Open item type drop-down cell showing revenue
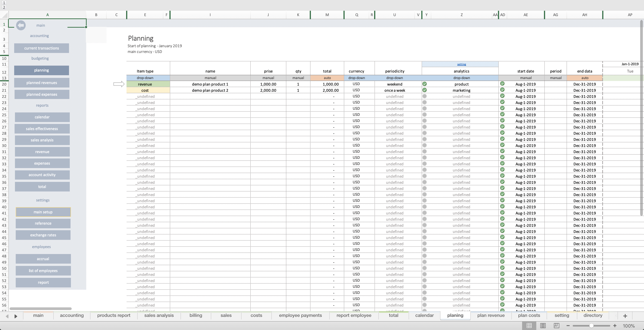This screenshot has width=644, height=330. 148,84
